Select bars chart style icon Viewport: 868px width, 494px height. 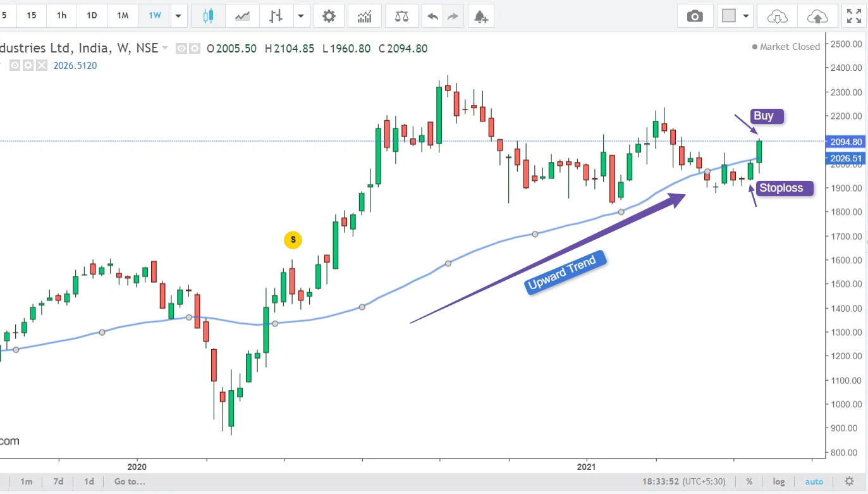tap(276, 16)
